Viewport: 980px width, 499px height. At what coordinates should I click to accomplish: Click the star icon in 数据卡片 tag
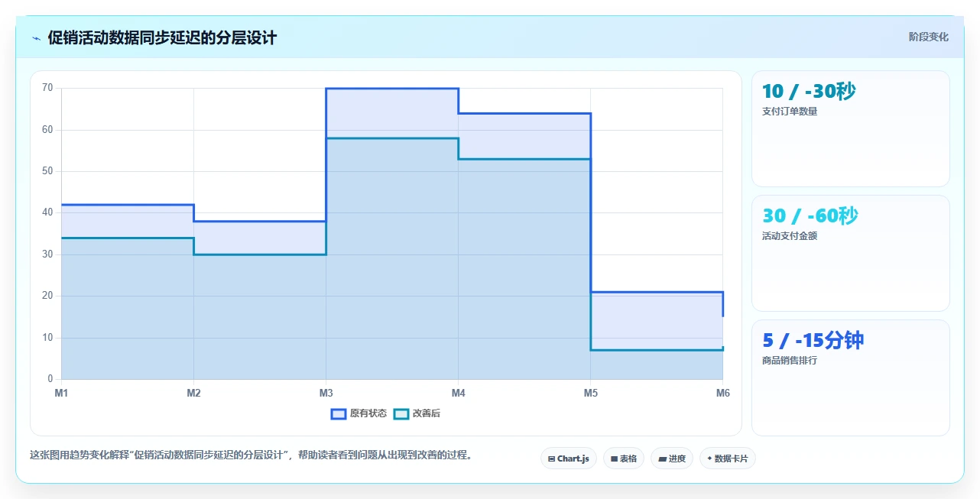[709, 458]
